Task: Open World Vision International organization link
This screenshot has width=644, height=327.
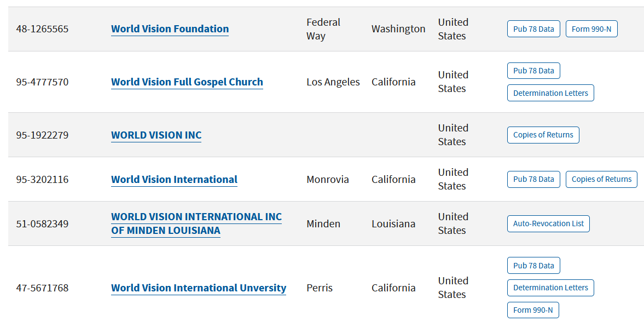Action: [x=174, y=180]
